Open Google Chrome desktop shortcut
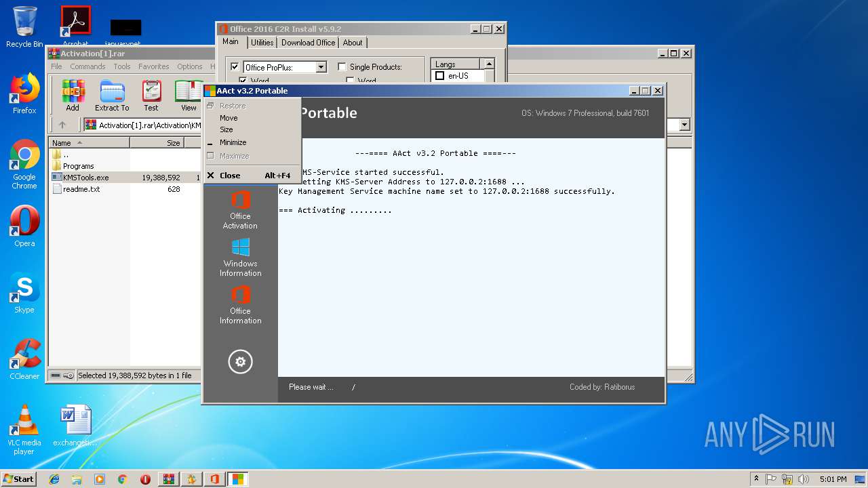868x488 pixels. [x=24, y=165]
